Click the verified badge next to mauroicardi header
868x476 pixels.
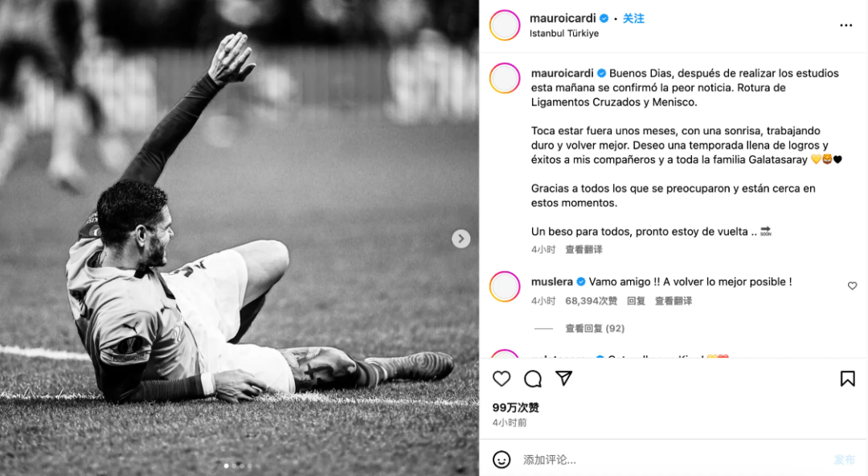coord(604,18)
